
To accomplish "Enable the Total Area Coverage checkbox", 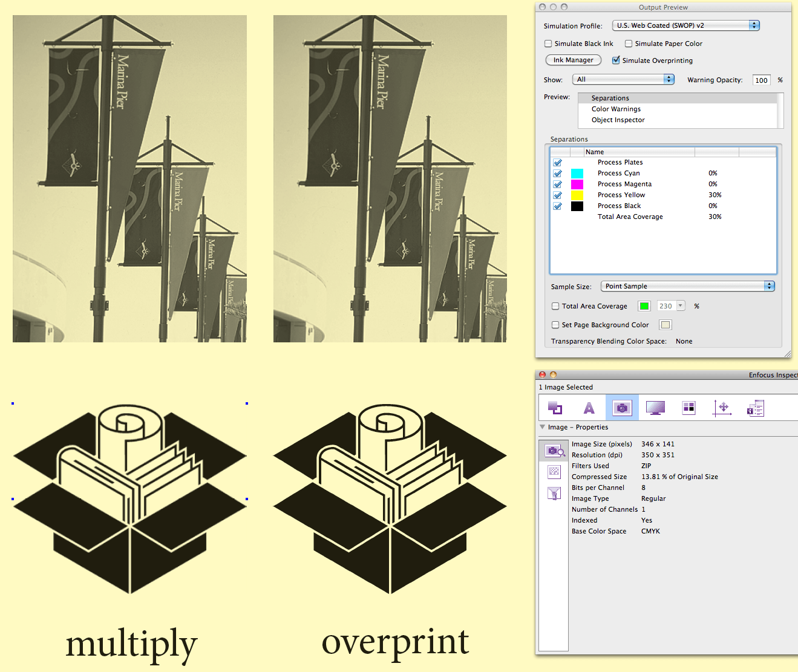I will coord(555,306).
